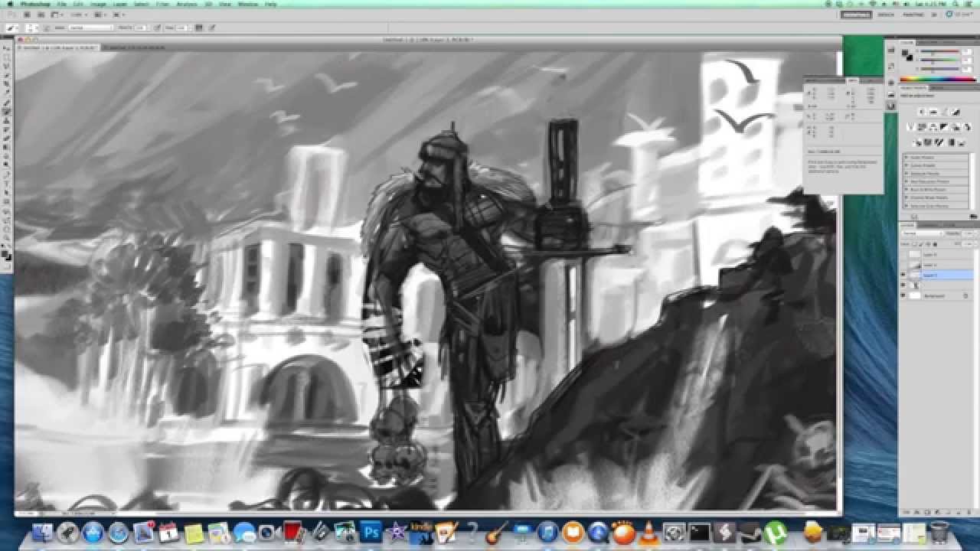Show the hidden Layer 3
980x551 pixels.
point(903,265)
